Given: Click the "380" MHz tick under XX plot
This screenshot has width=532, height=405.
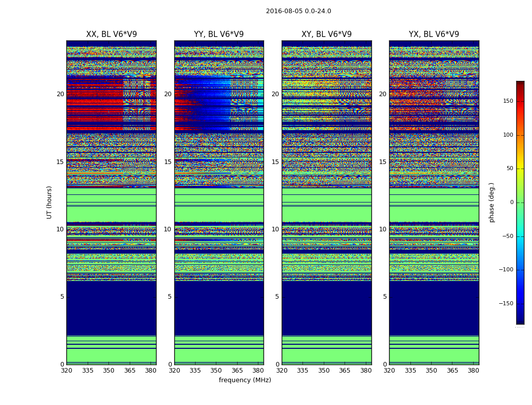Looking at the screenshot, I should 150,371.
